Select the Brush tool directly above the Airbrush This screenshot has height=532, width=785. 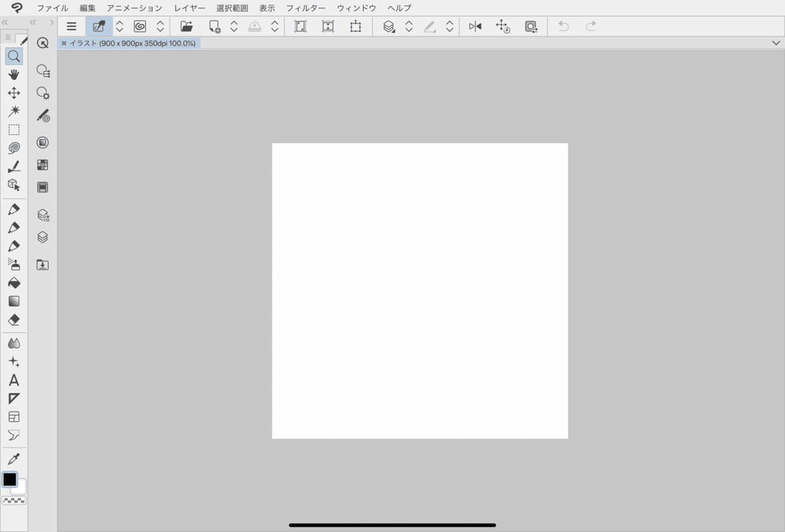click(14, 246)
